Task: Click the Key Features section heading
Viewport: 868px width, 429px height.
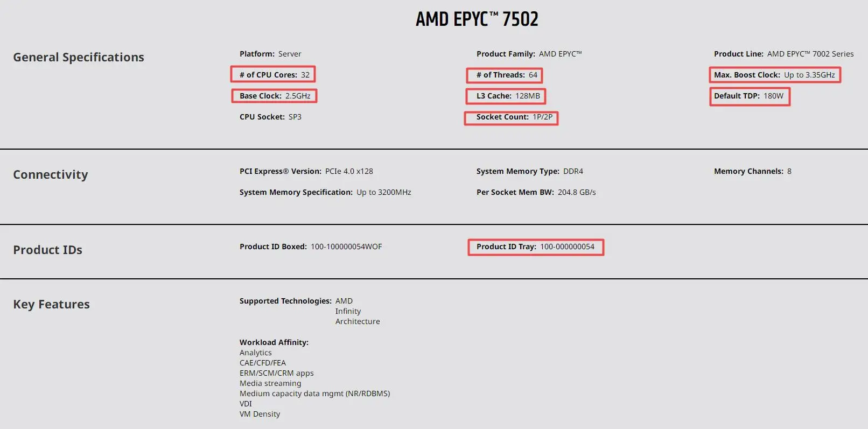Action: pyautogui.click(x=52, y=304)
